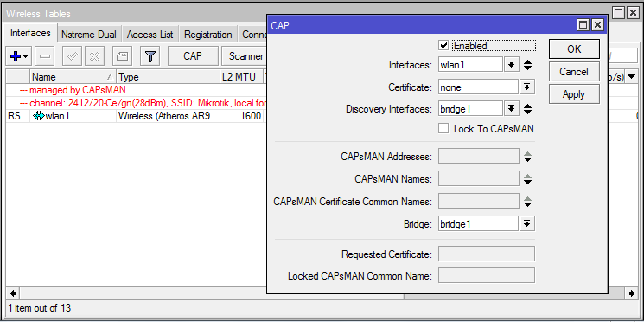Screen dimensions: 644x322
Task: Click the OK button in CAP dialog
Action: coord(574,49)
